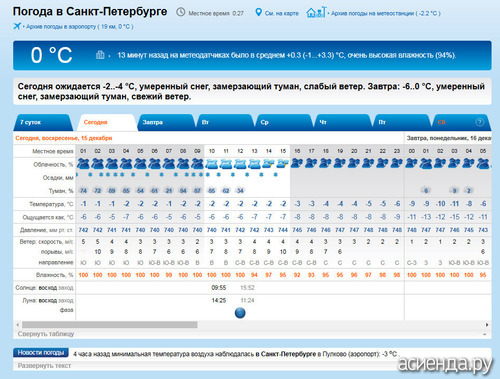Viewport: 500px width, 379px height.
Task: Click the sensor summary text in blue banner
Action: (x=287, y=55)
